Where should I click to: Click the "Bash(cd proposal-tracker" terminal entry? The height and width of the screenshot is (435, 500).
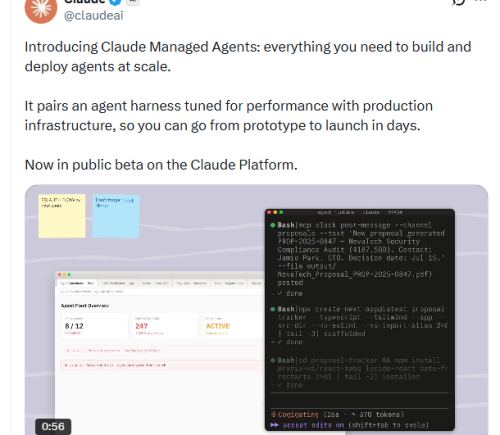click(x=359, y=368)
